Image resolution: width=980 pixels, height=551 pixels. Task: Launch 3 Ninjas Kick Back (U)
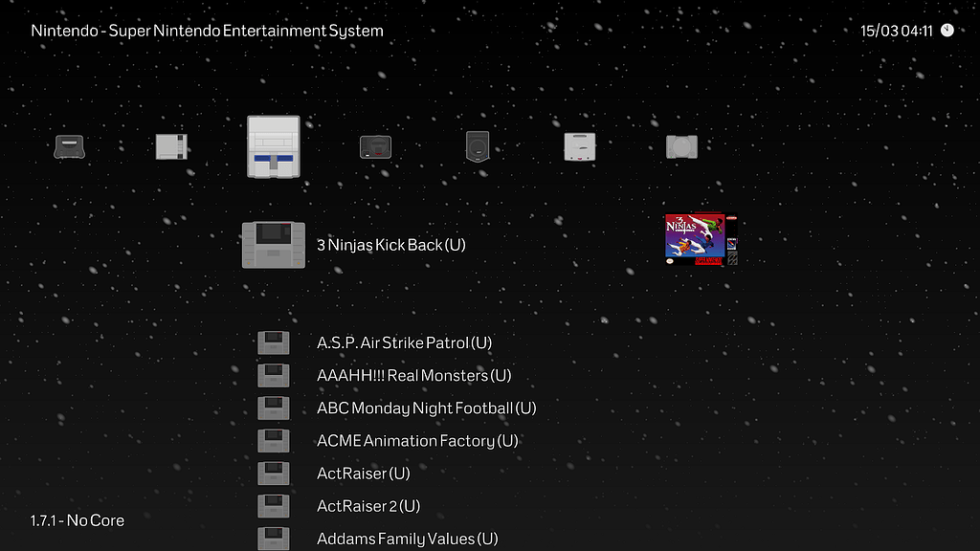tap(390, 245)
